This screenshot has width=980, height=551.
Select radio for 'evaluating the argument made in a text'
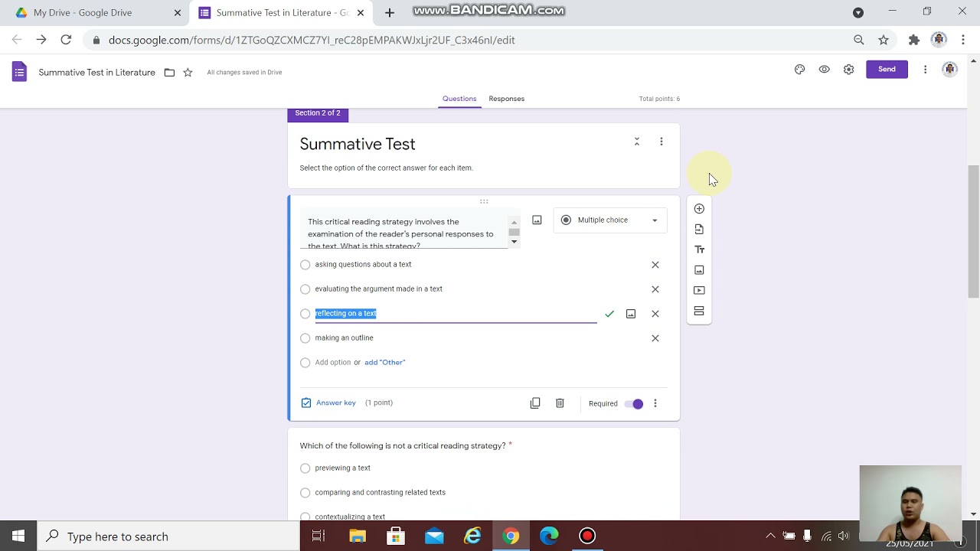pyautogui.click(x=305, y=289)
